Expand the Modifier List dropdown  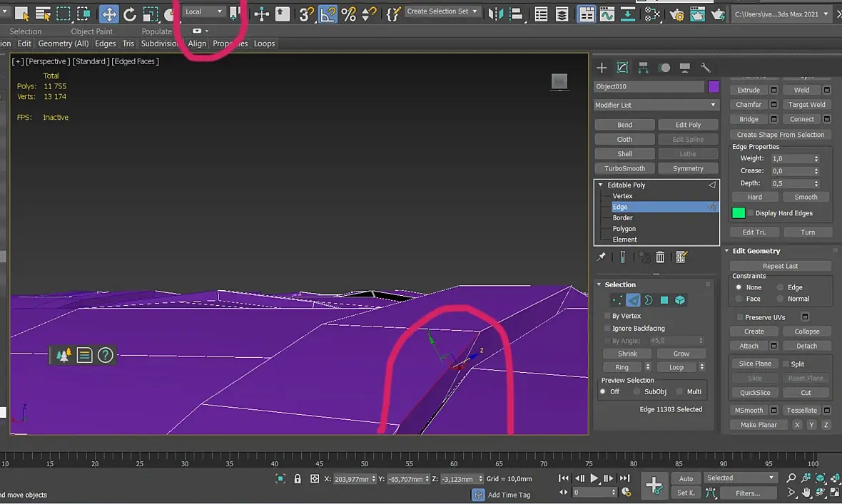(656, 105)
